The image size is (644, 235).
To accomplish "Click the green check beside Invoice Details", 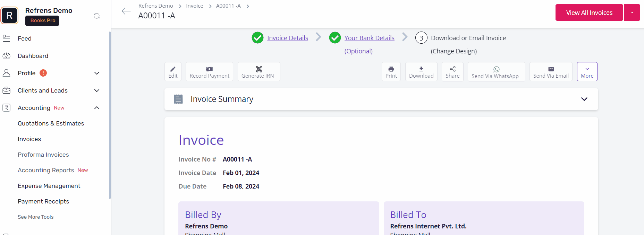I will pyautogui.click(x=257, y=38).
